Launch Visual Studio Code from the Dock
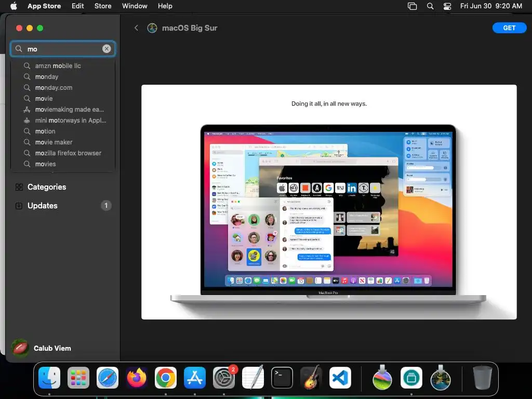 tap(340, 378)
